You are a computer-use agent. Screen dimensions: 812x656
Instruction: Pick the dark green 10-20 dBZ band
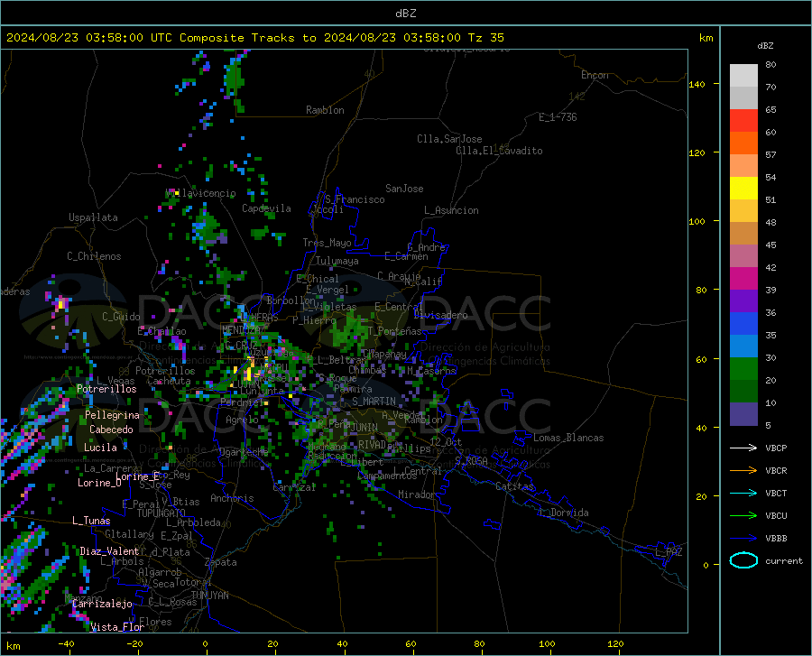(743, 392)
